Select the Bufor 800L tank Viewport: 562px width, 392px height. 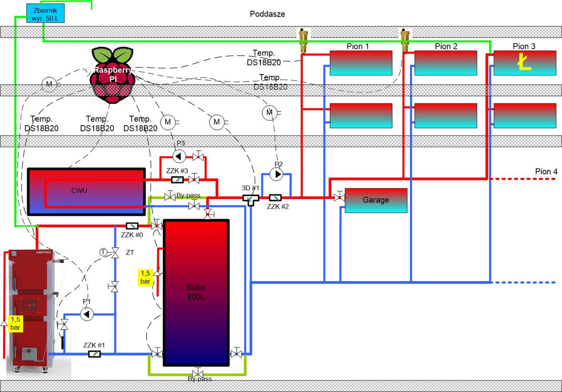click(196, 292)
